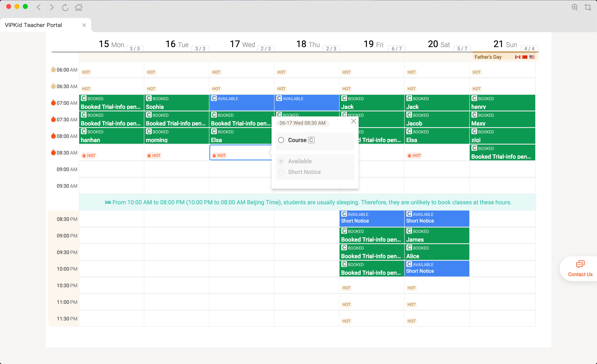Switch to the VIPKid Teacher Portal tab
The height and width of the screenshot is (364, 597).
pos(33,25)
